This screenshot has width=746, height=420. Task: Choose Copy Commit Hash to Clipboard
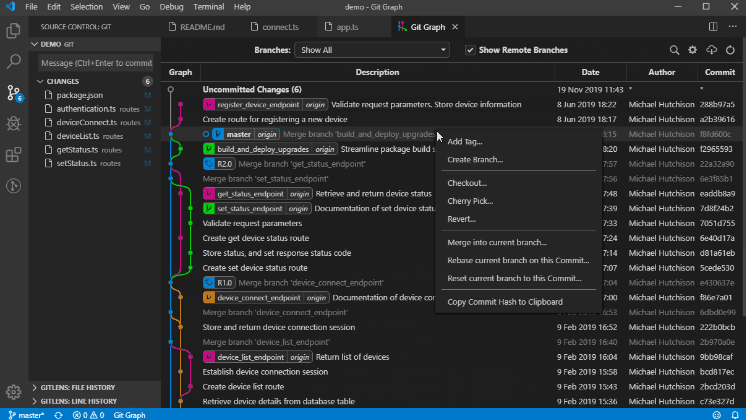tap(519, 302)
